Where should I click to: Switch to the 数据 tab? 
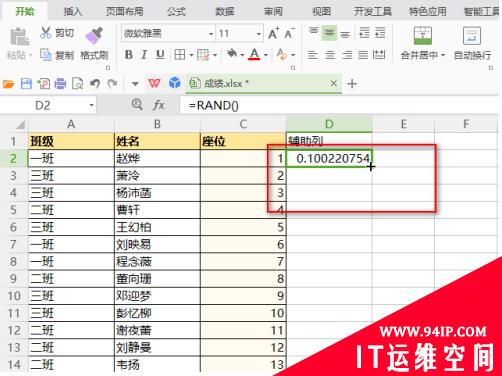pos(224,12)
